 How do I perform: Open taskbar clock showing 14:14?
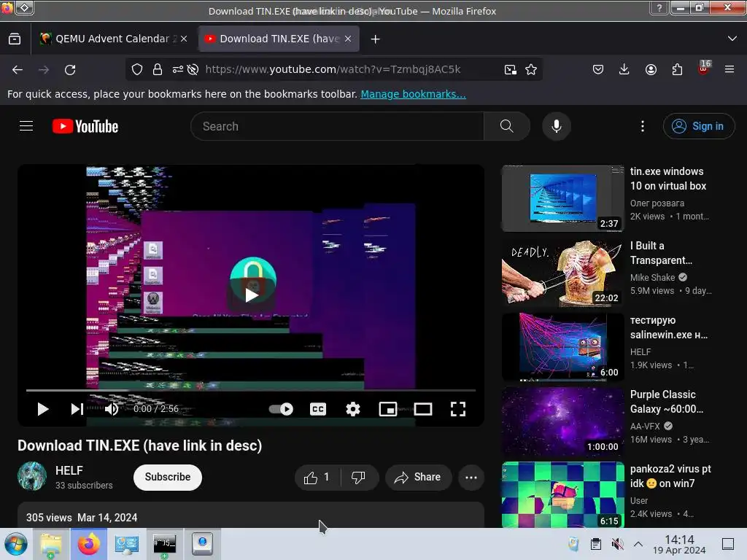pos(679,544)
